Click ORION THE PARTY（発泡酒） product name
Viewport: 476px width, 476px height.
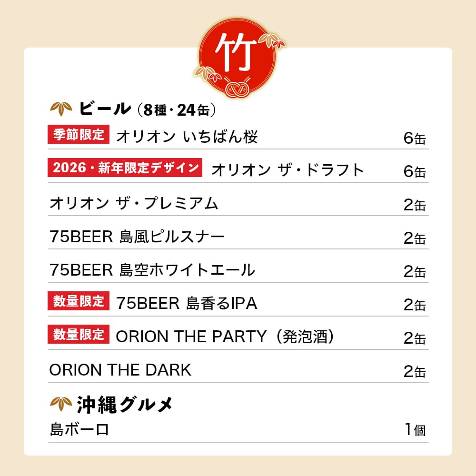pyautogui.click(x=225, y=337)
